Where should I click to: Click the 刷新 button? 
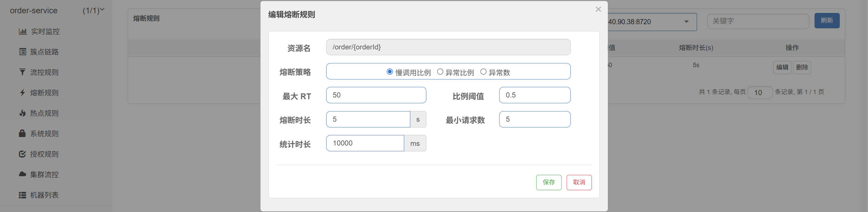pyautogui.click(x=827, y=20)
